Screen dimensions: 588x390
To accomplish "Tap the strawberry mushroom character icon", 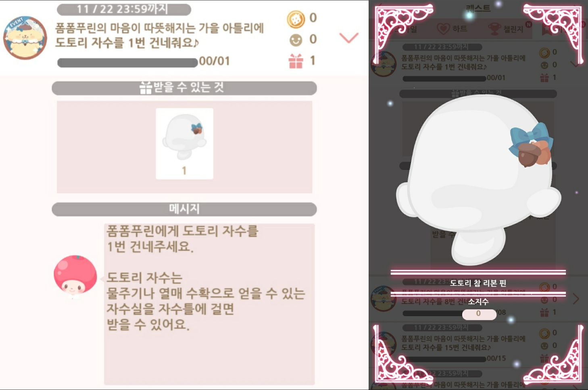I will [75, 275].
